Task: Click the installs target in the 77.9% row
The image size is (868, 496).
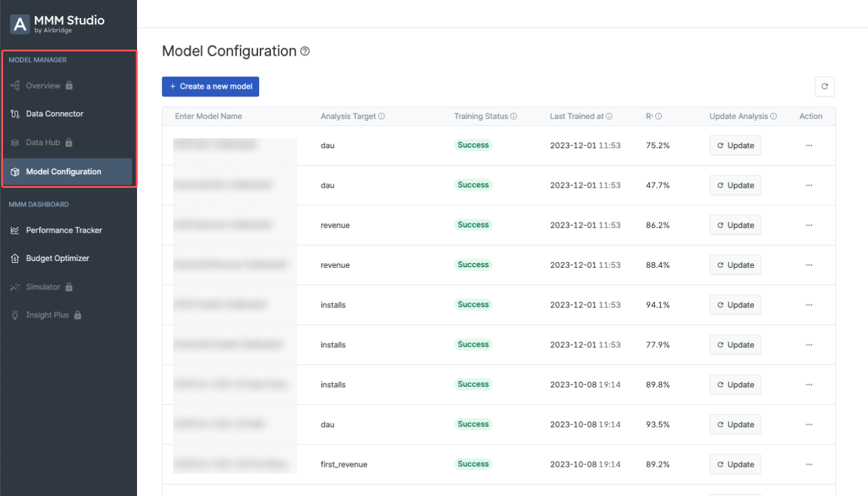Action: coord(333,345)
